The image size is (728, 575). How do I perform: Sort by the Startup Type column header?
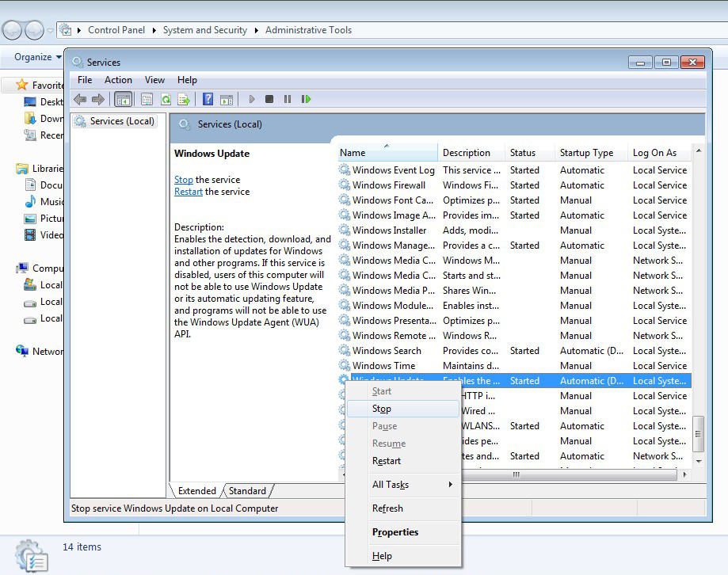click(592, 153)
